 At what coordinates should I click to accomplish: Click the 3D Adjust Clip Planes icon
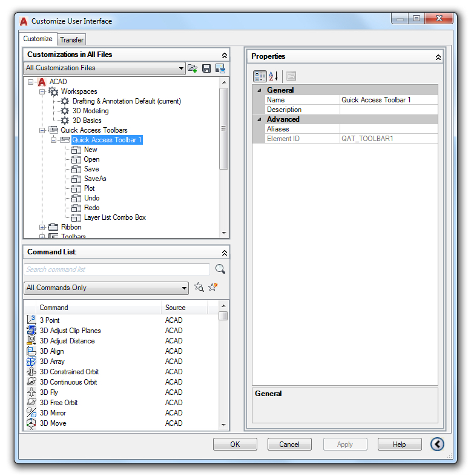click(31, 330)
